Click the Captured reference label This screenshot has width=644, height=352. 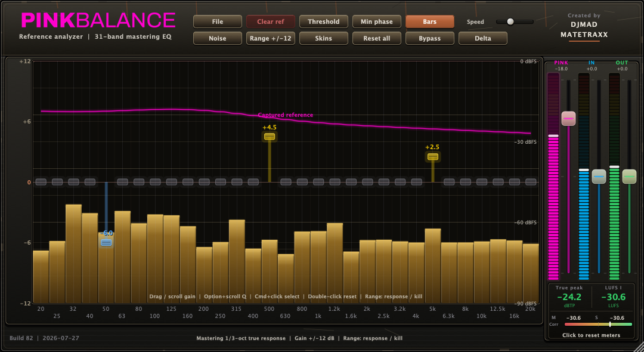coord(286,115)
